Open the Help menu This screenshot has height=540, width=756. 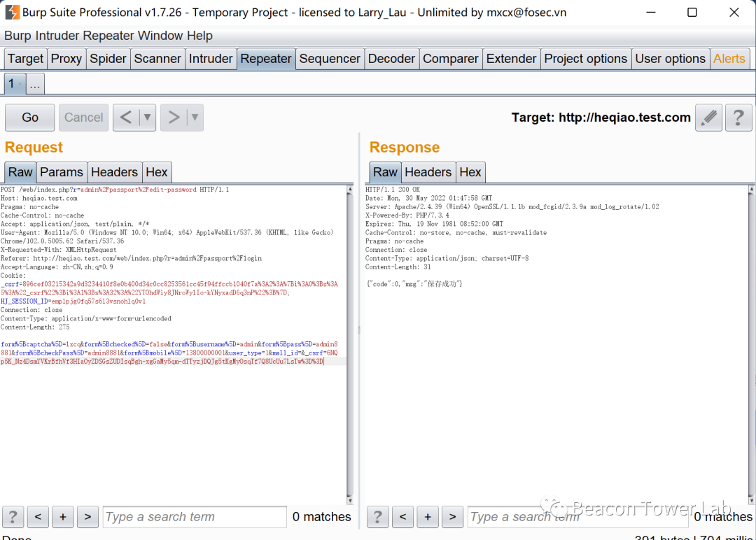pyautogui.click(x=199, y=36)
